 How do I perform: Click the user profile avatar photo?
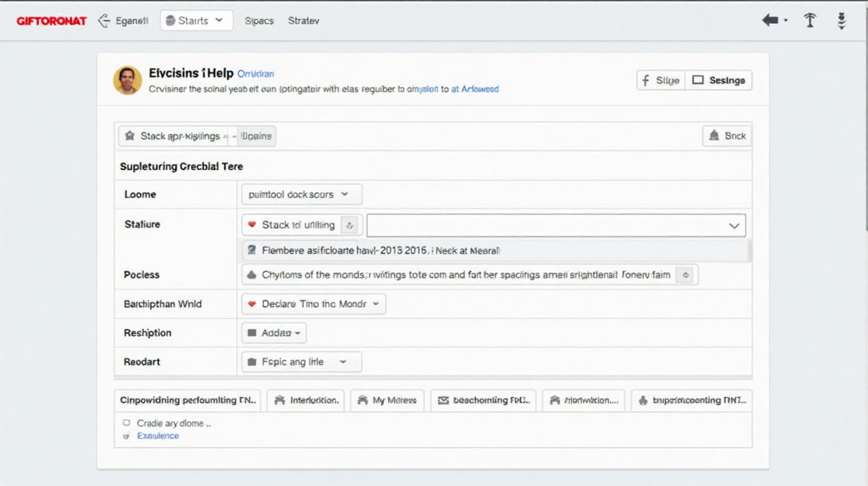[128, 80]
